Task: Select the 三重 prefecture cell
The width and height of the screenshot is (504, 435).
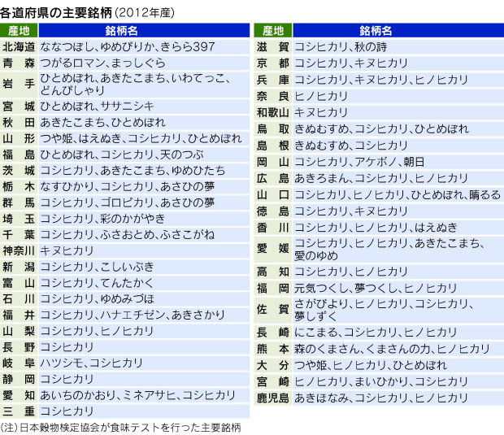Action: click(19, 411)
